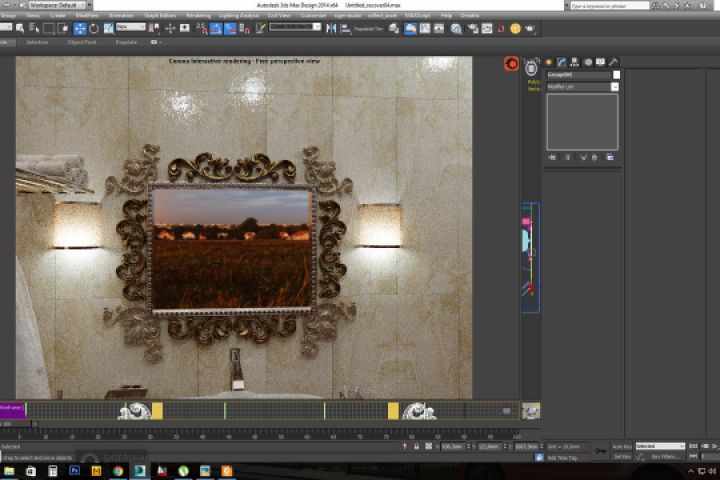Click Configure Modifier Sets icon

coord(610,157)
